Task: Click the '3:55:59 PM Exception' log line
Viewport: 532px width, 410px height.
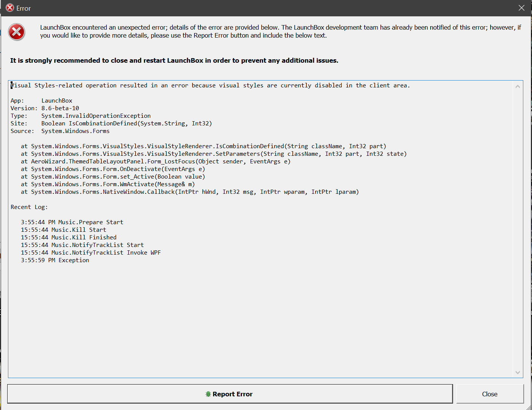Action: pos(55,260)
